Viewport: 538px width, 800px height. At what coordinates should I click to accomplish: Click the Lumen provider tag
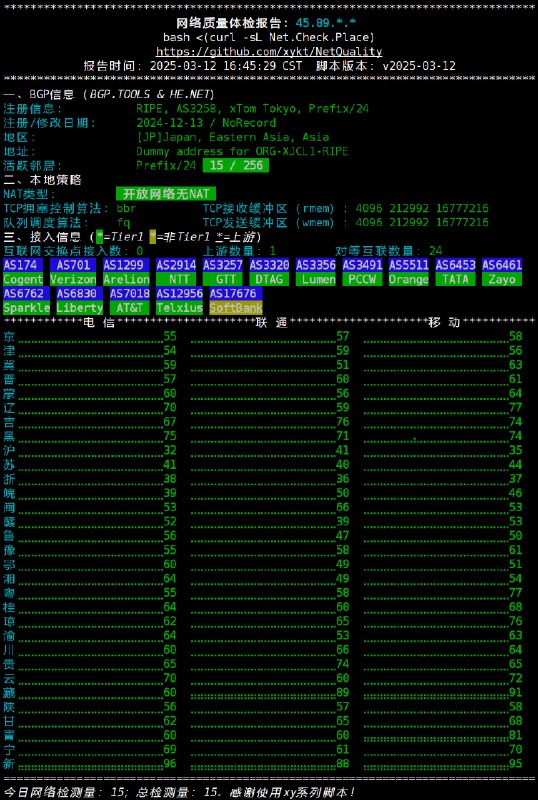[x=316, y=279]
